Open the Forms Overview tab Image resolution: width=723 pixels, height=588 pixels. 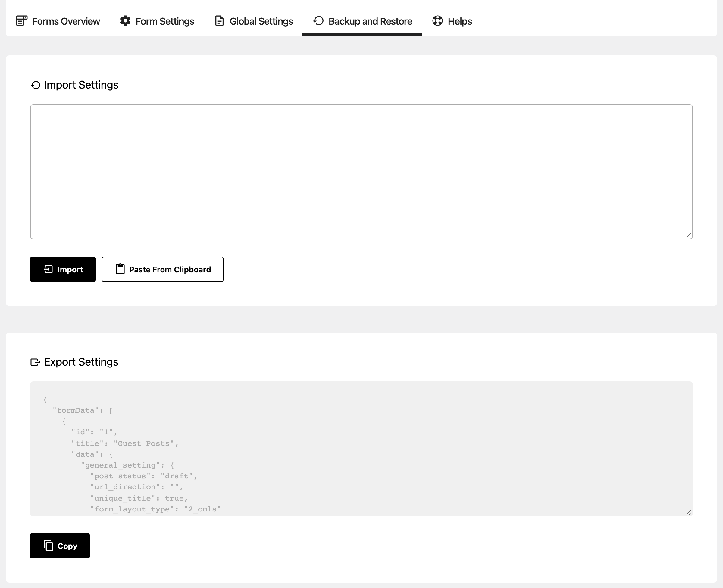point(58,21)
